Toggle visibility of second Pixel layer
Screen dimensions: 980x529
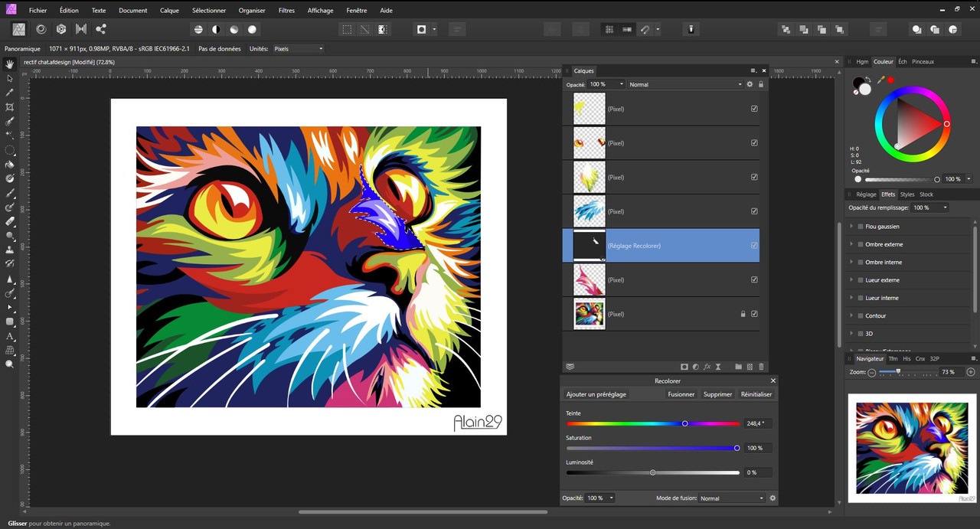754,143
